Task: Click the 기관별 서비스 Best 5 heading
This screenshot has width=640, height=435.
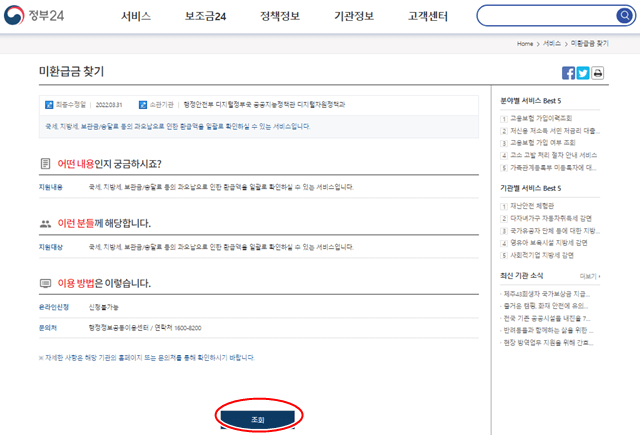Action: (x=531, y=188)
